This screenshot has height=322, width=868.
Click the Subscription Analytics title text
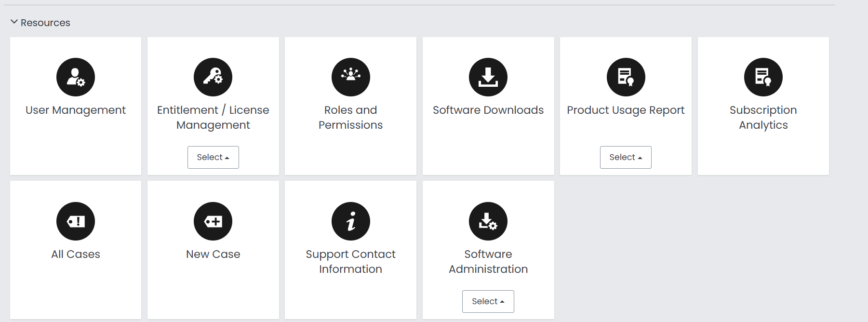tap(763, 118)
